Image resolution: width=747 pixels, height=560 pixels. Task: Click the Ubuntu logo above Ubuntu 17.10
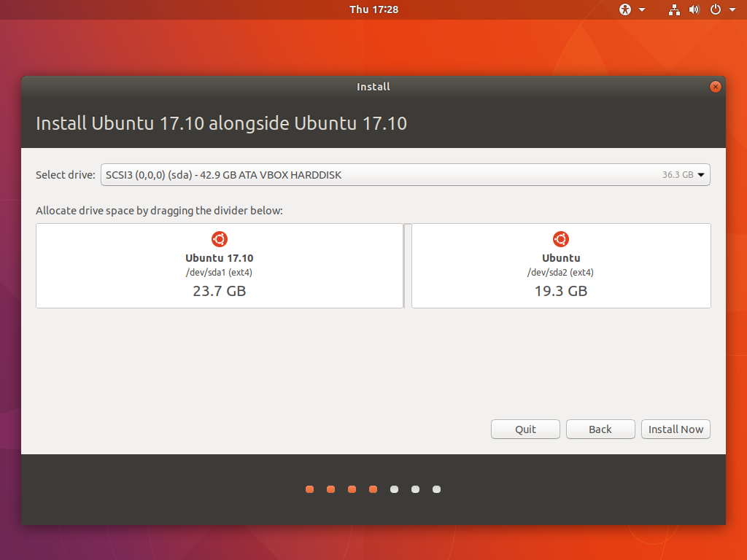[219, 239]
